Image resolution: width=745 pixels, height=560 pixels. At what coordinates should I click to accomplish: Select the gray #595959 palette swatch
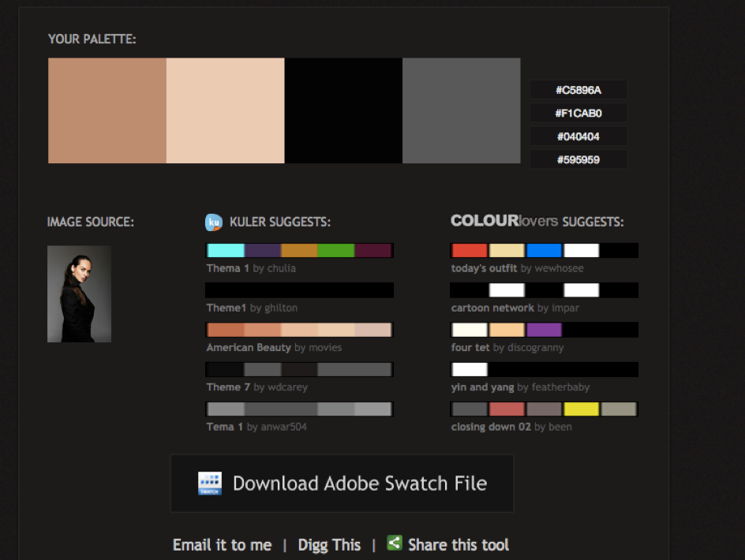462,110
